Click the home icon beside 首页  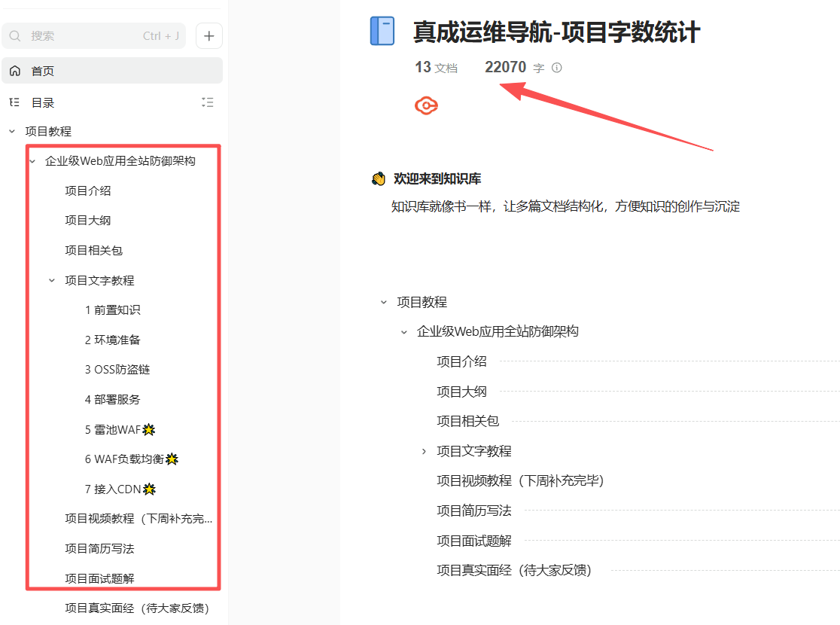coord(14,70)
